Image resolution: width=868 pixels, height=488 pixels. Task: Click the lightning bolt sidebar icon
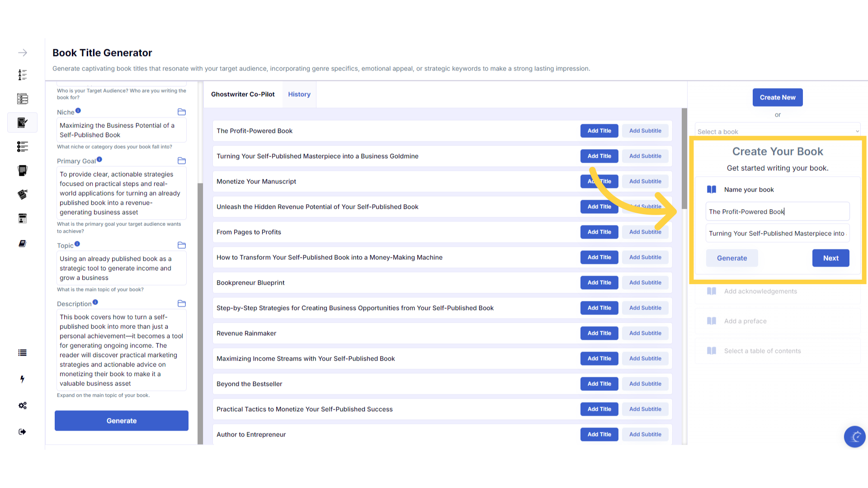coord(22,379)
